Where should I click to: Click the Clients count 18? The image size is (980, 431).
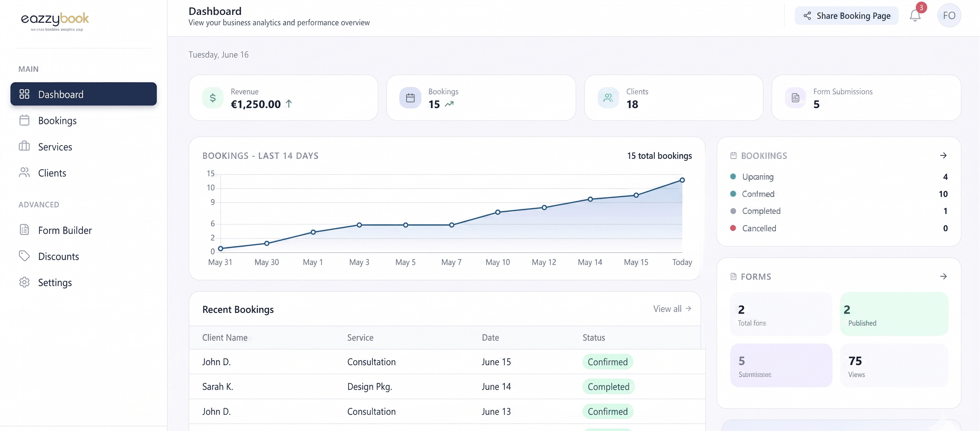[x=632, y=104]
